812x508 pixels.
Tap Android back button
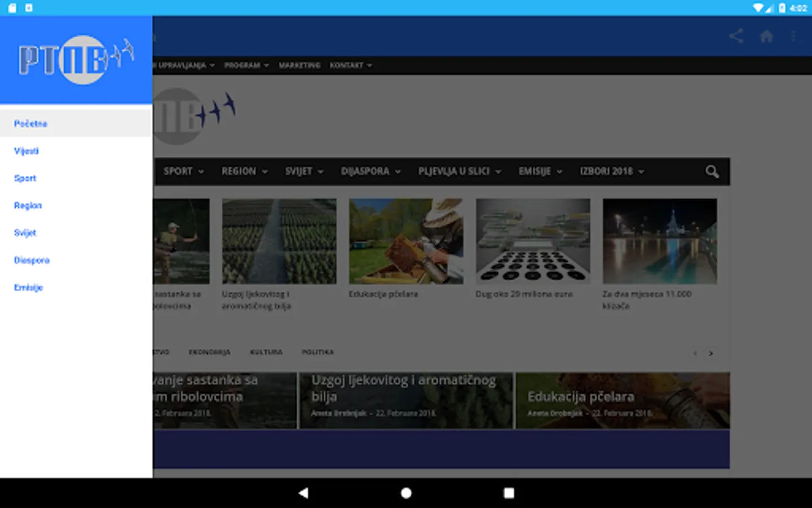pos(303,493)
